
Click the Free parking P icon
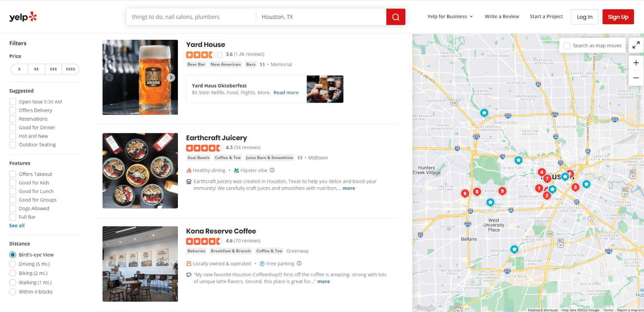[262, 264]
